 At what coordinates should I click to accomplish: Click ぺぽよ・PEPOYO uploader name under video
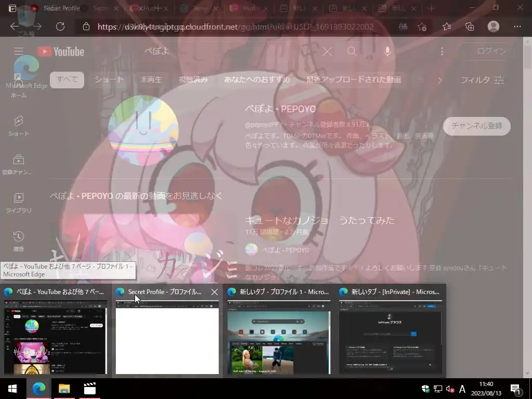pos(285,250)
